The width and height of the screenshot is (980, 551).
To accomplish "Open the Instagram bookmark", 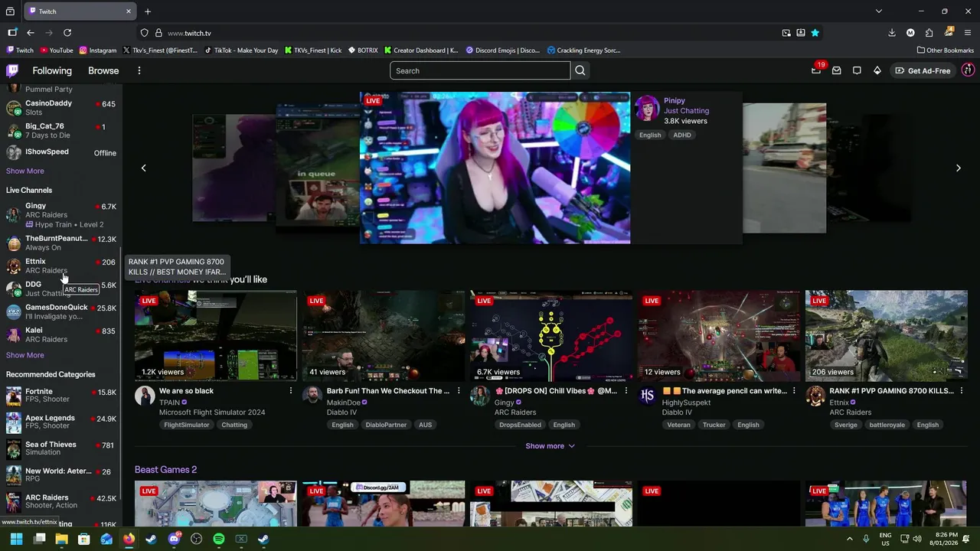I will click(97, 51).
